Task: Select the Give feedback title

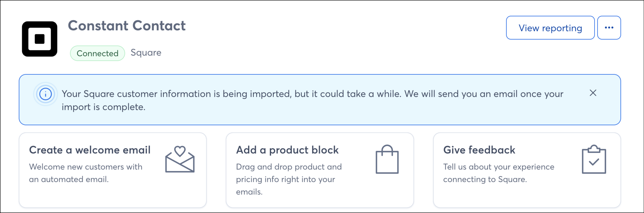Action: [x=479, y=150]
